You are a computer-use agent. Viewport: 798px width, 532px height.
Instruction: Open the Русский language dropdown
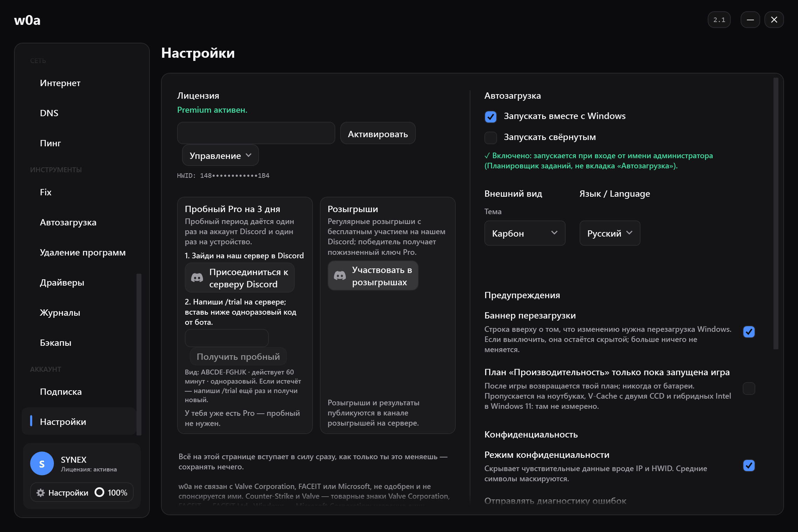point(610,233)
